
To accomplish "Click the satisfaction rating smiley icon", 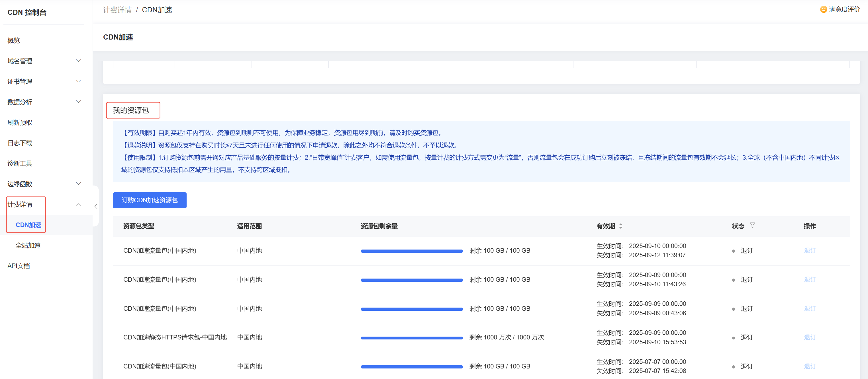I will pos(824,9).
